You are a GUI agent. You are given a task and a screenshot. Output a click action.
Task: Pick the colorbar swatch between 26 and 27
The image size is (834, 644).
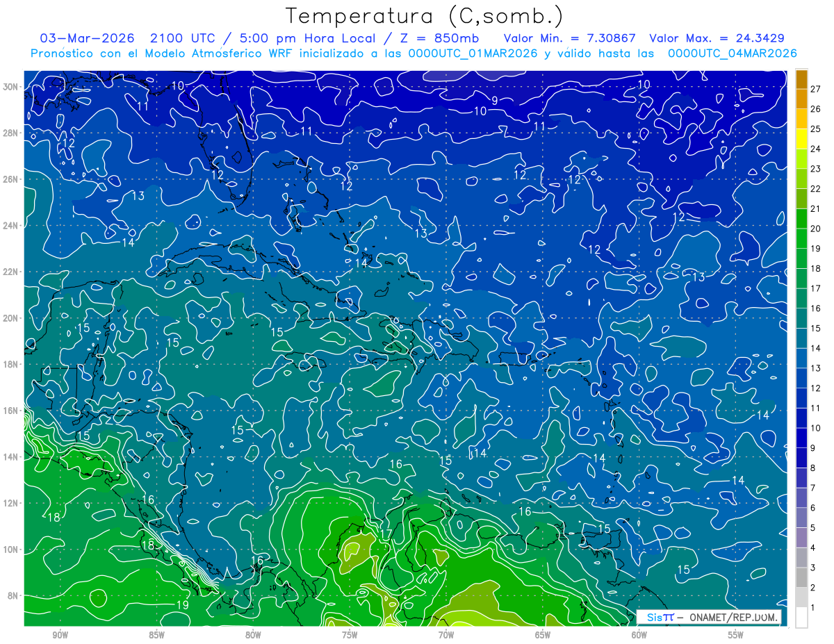(801, 99)
